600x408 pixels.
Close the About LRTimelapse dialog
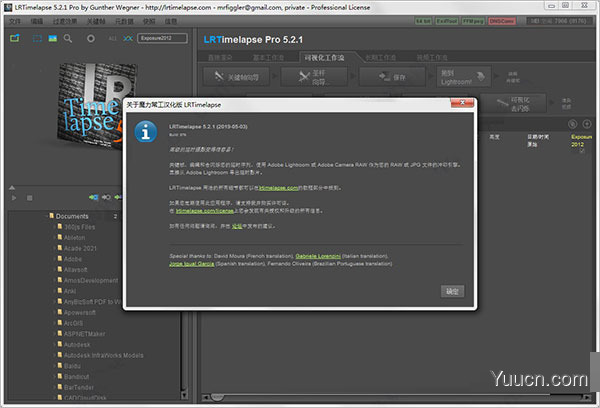click(462, 103)
